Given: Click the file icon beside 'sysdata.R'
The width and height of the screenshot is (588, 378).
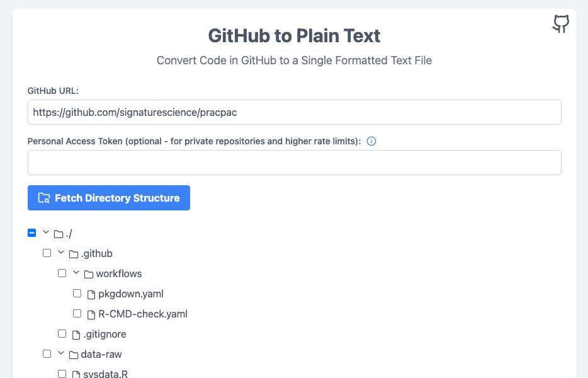Looking at the screenshot, I should pyautogui.click(x=76, y=374).
